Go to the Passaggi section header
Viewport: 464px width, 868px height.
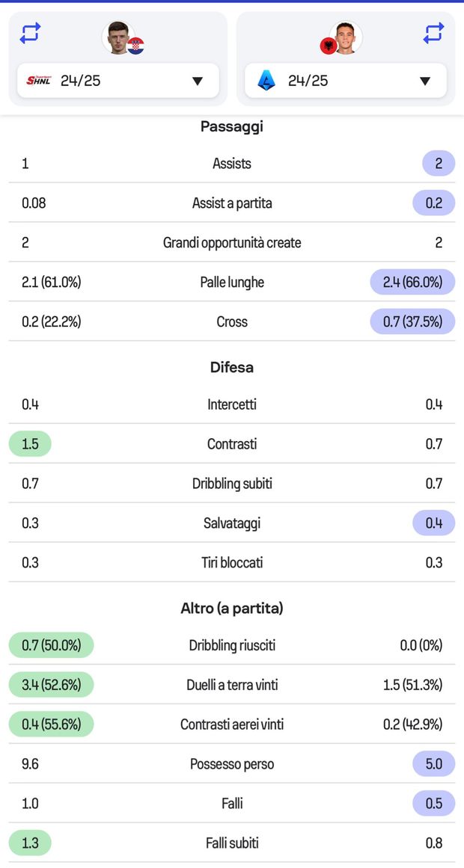[232, 126]
